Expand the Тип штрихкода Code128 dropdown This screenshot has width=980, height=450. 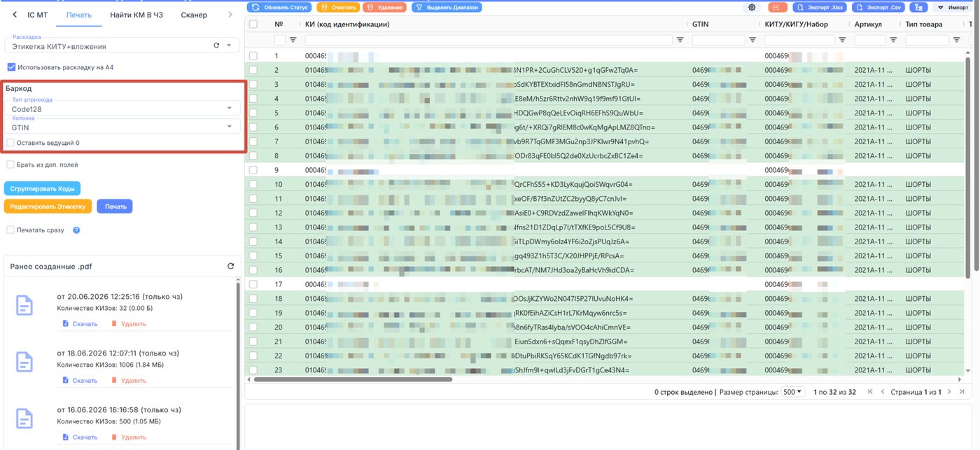pos(122,108)
